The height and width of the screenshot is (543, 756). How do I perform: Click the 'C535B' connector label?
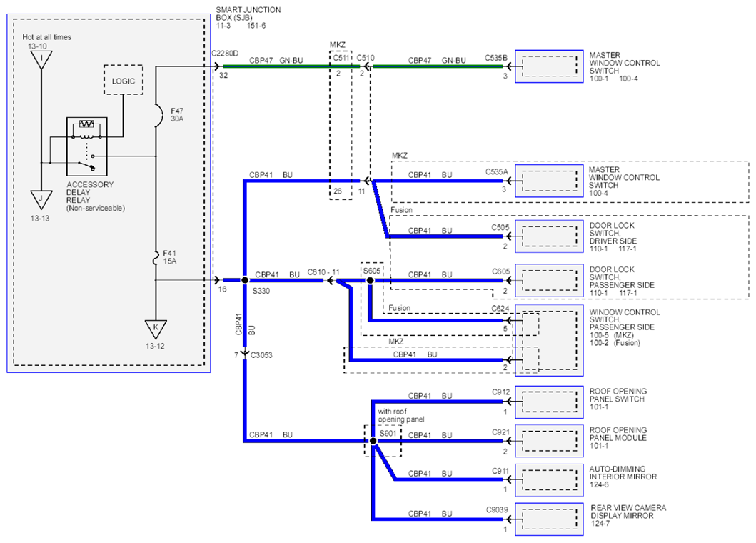496,58
